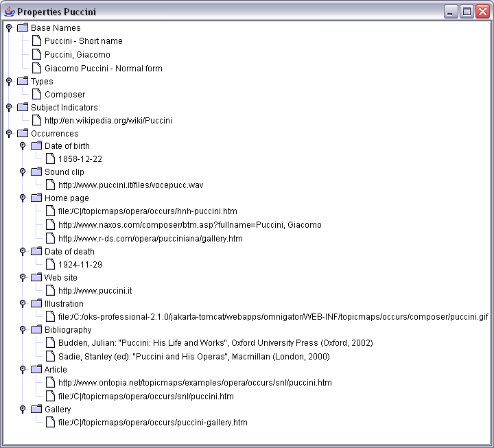This screenshot has height=448, width=494.
Task: Collapse the Subject Indicators node
Action: tap(9, 108)
